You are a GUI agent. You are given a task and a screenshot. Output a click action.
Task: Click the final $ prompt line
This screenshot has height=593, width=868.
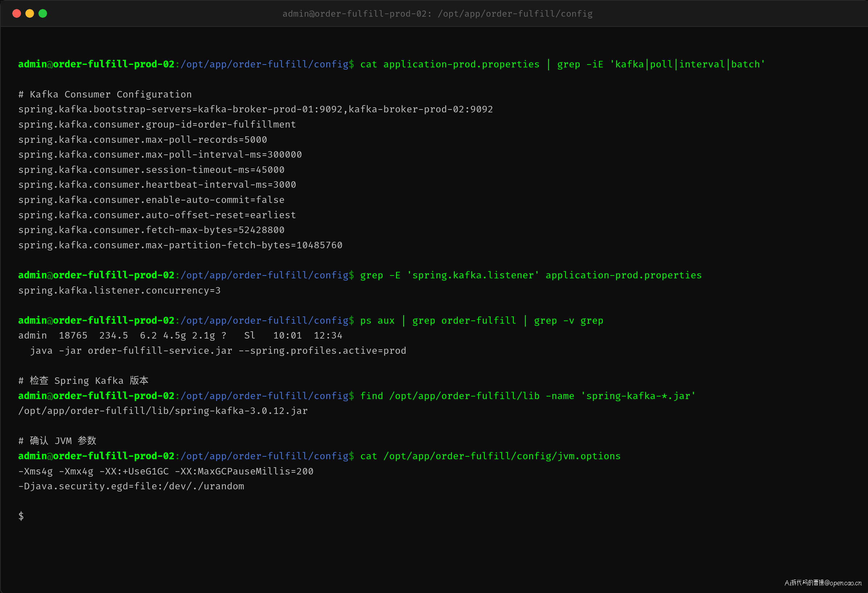[21, 516]
